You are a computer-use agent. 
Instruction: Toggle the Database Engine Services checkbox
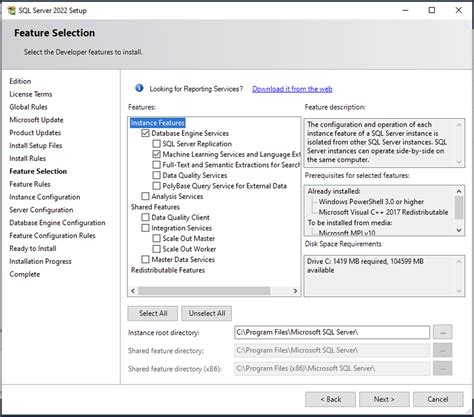(x=145, y=133)
